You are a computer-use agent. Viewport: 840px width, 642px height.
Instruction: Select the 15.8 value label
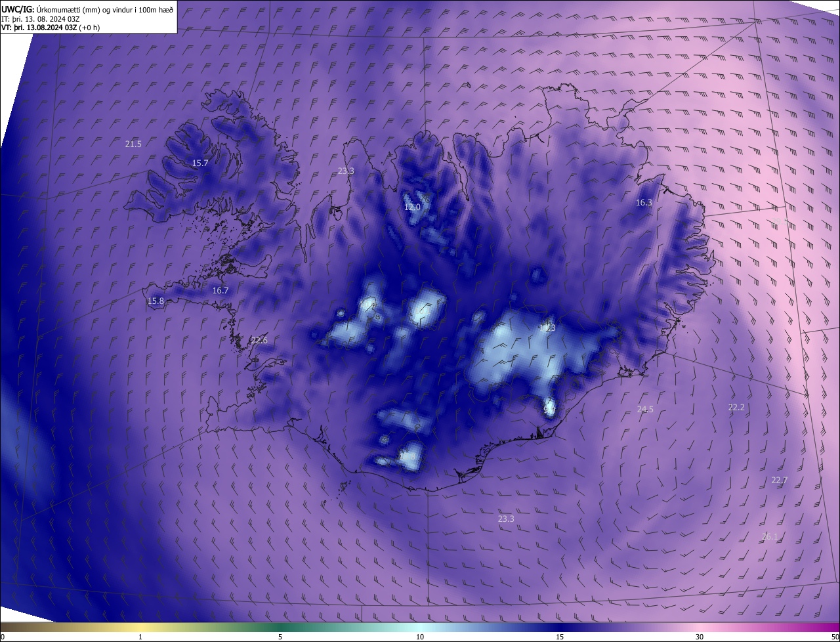(x=156, y=301)
